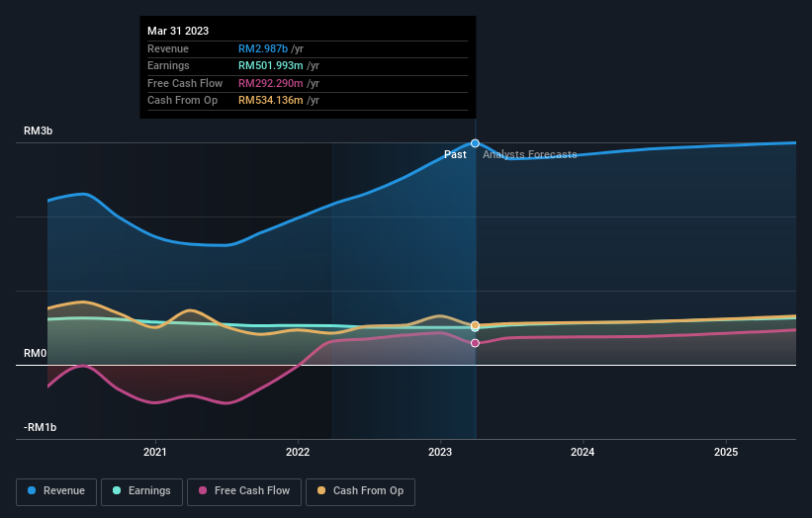Toggle the Revenue legend button
812x518 pixels.
pos(56,491)
